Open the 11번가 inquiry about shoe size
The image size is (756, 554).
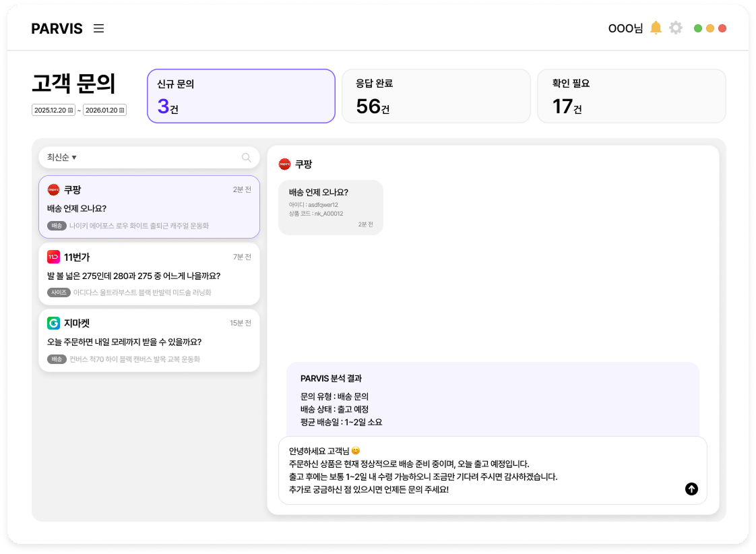150,274
